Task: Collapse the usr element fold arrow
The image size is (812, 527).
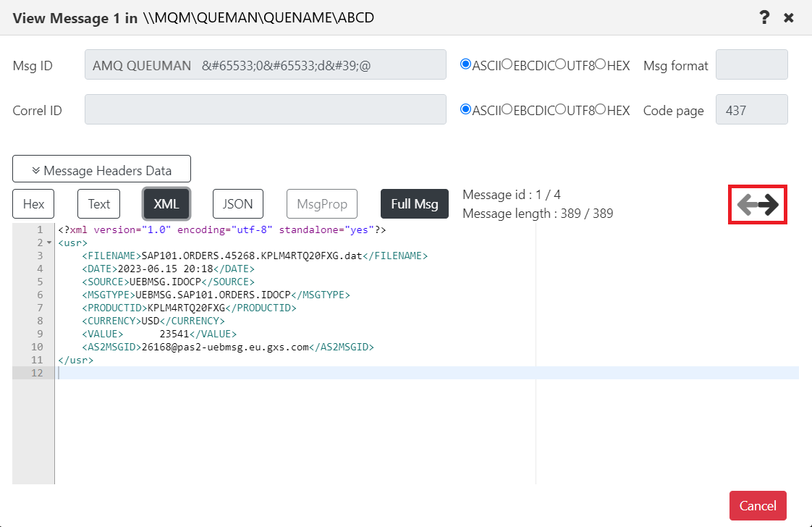Action: (x=49, y=243)
